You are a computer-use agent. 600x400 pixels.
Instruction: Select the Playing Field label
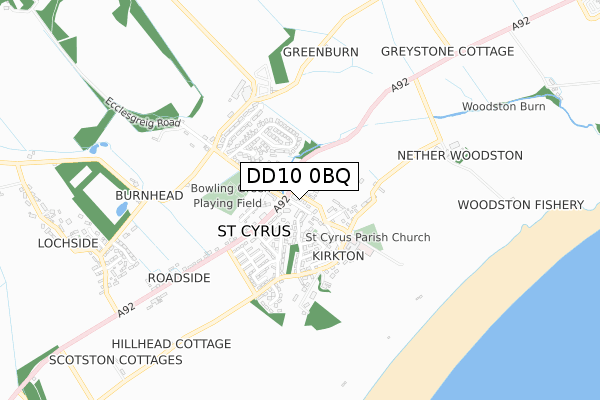[x=227, y=203]
